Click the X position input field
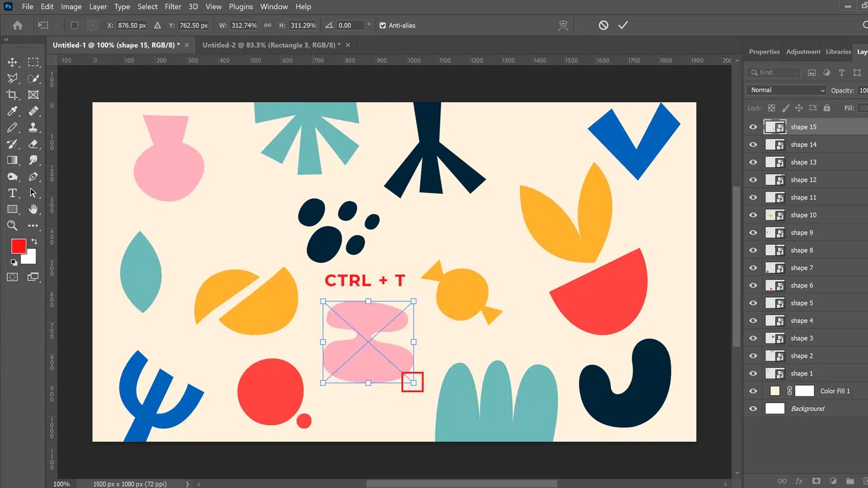 point(132,25)
